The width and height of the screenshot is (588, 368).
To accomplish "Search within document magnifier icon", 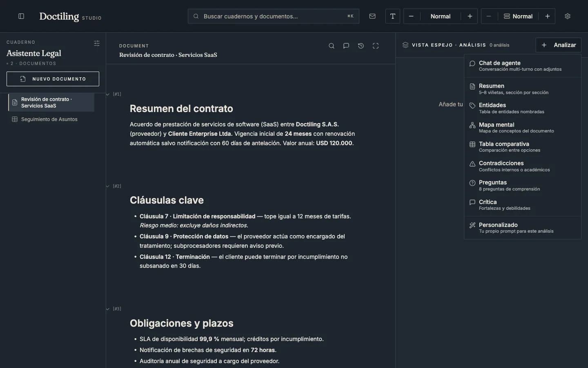I will [x=332, y=46].
